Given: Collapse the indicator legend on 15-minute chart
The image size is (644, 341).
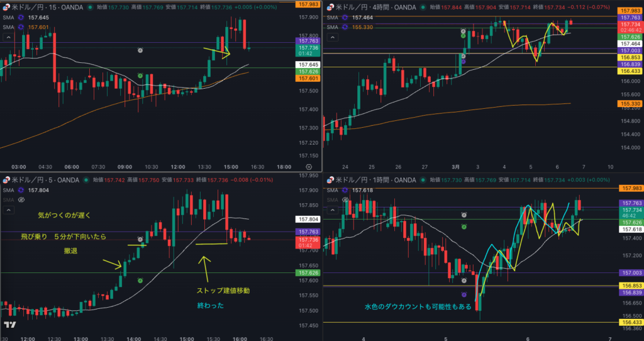Looking at the screenshot, I should click(x=8, y=37).
